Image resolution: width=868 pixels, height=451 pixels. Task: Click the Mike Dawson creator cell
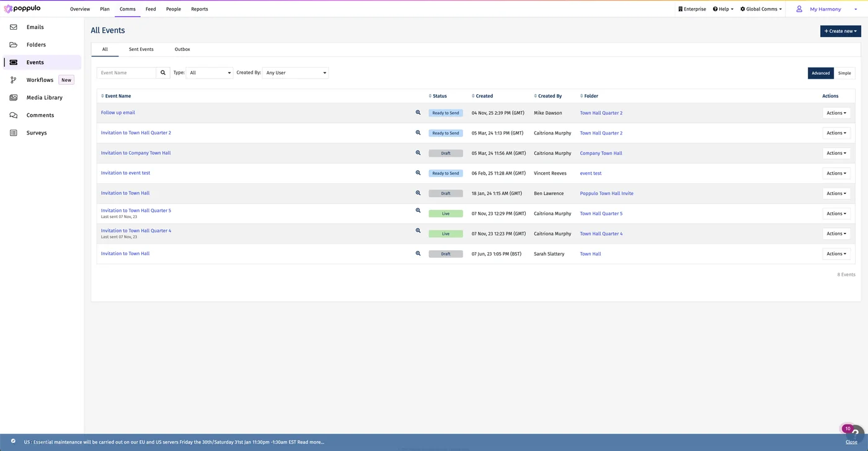pos(547,113)
